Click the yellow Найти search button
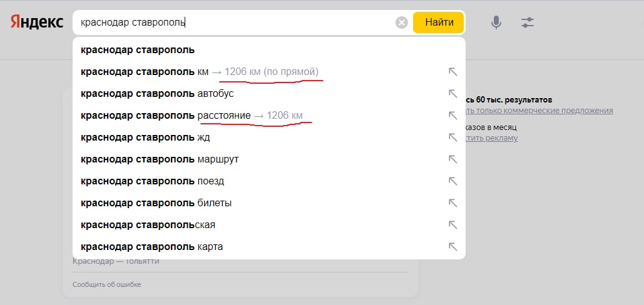This screenshot has height=305, width=644. coord(439,22)
